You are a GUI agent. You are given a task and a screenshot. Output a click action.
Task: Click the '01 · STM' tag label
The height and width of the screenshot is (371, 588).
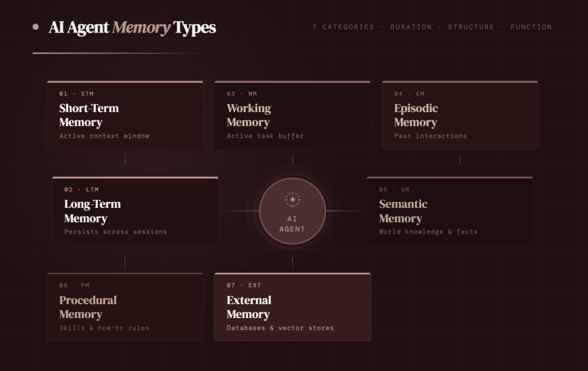(x=76, y=94)
